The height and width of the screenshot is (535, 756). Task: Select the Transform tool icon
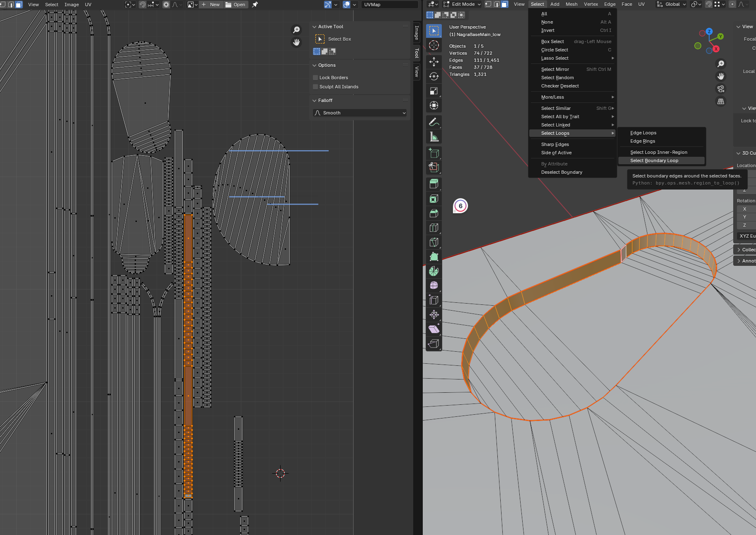coord(434,105)
